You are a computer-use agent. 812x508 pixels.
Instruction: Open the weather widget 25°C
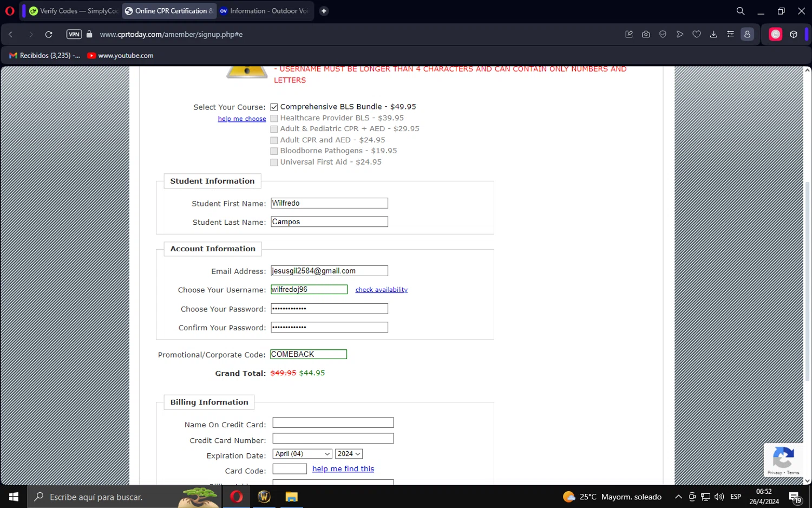click(x=612, y=497)
